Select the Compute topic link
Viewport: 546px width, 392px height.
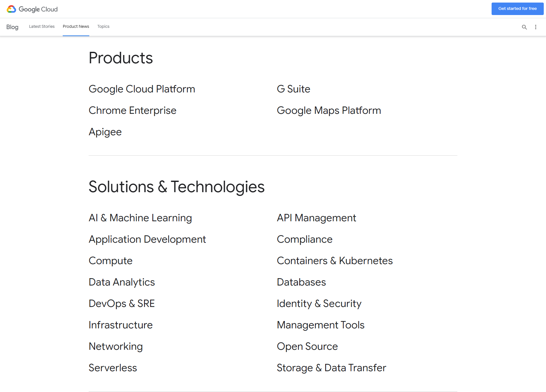pos(110,261)
